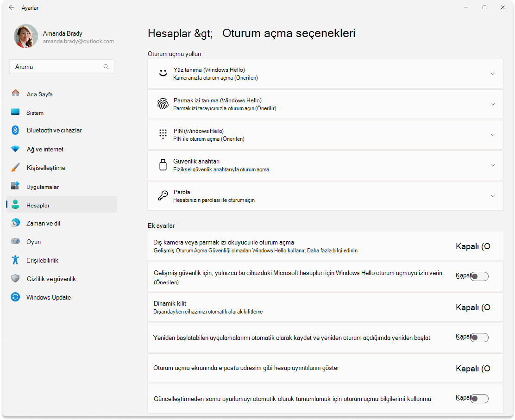The height and width of the screenshot is (420, 515).
Task: Click the smiley face icon for Yüz tanıma
Action: click(163, 73)
